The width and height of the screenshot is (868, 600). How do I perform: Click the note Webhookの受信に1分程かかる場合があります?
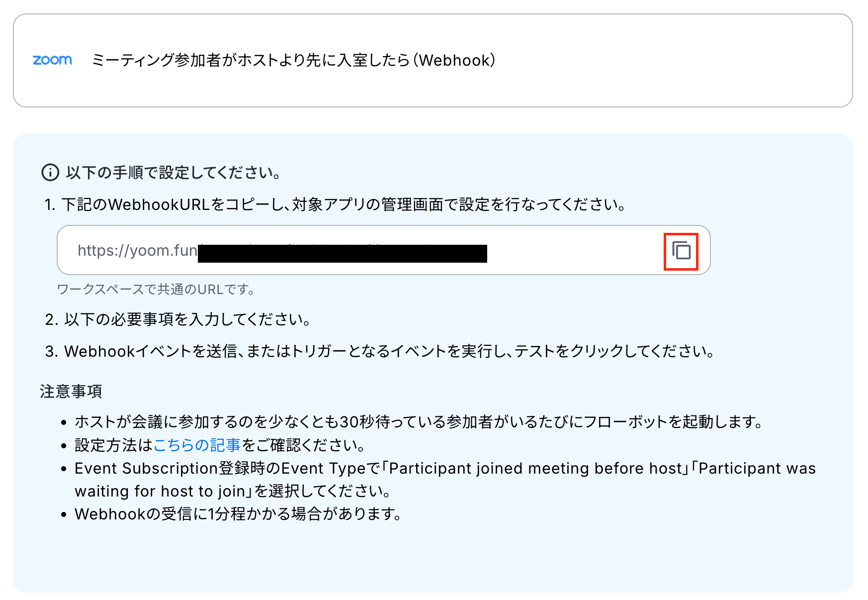[239, 514]
